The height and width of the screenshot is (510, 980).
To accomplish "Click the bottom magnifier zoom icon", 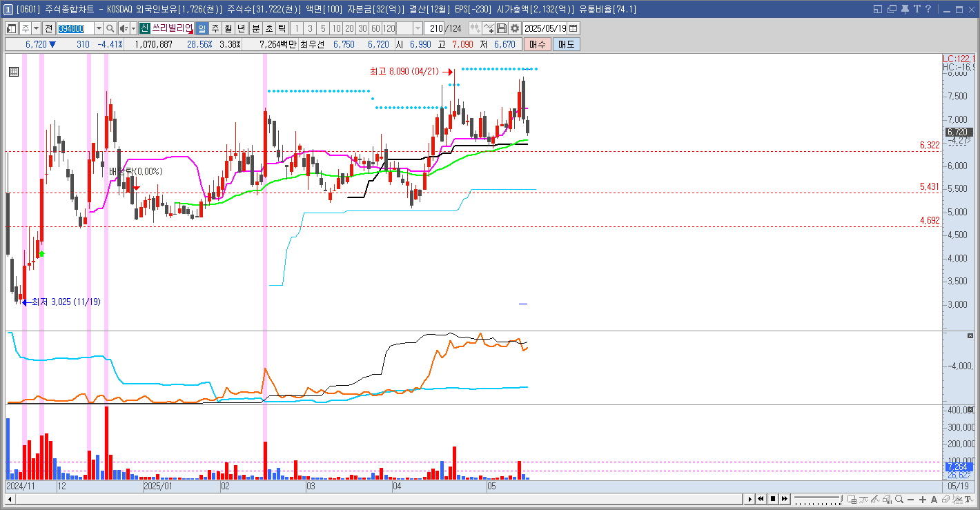I will point(899,499).
